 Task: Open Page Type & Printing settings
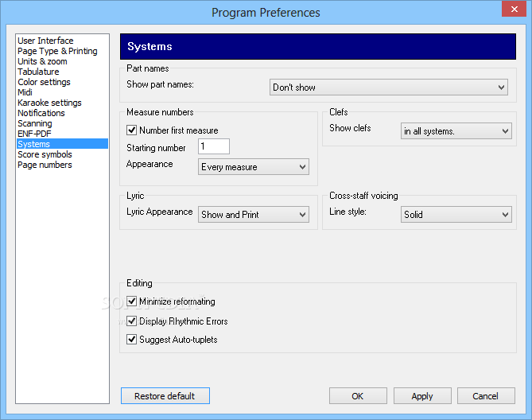(x=57, y=51)
